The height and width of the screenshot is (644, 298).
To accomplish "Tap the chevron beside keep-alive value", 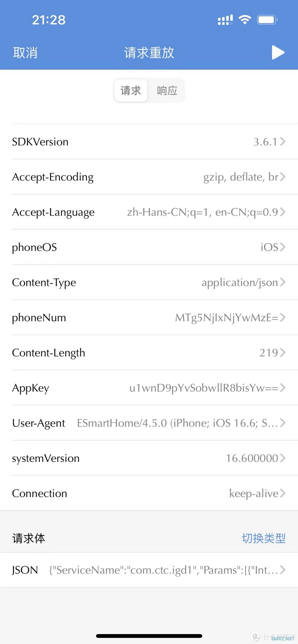I will tap(283, 493).
